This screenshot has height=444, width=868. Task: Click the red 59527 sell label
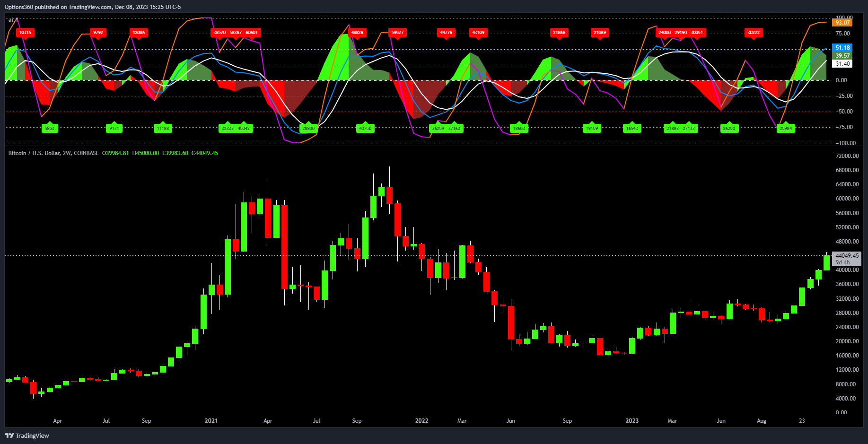[x=397, y=33]
